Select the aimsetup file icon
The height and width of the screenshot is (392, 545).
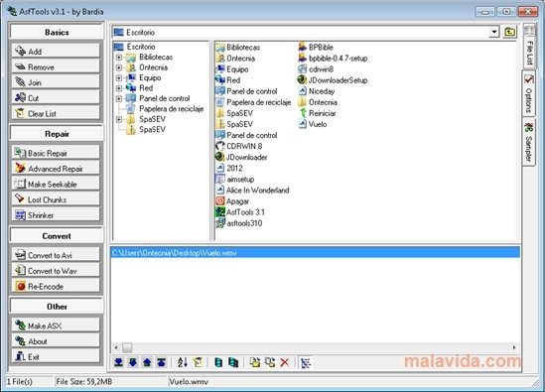click(220, 179)
